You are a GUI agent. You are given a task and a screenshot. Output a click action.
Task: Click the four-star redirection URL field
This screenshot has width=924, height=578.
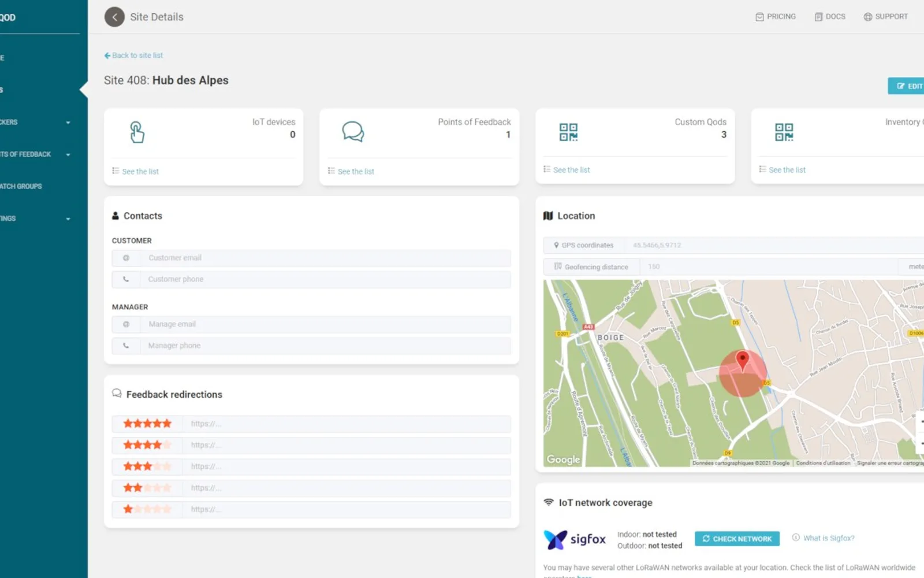pos(346,445)
